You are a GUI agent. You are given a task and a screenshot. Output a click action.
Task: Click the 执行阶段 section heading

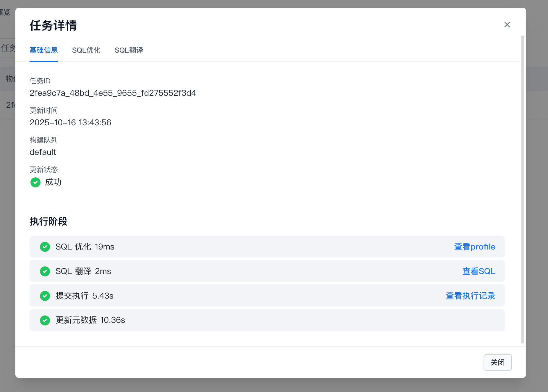(x=48, y=221)
